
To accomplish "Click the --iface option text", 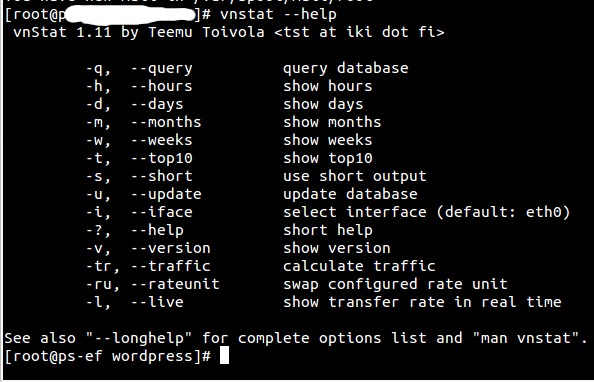I will point(162,212).
